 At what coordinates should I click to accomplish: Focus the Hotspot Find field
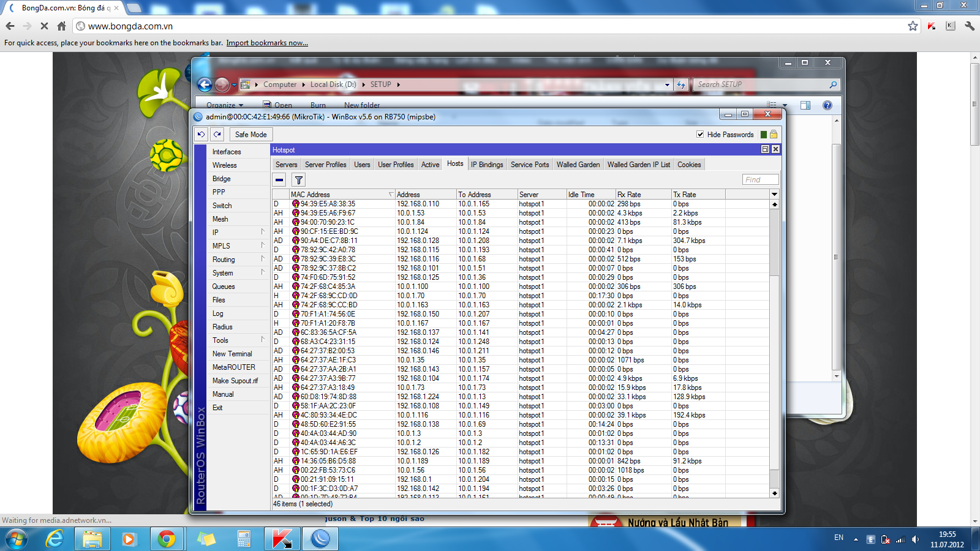click(760, 179)
